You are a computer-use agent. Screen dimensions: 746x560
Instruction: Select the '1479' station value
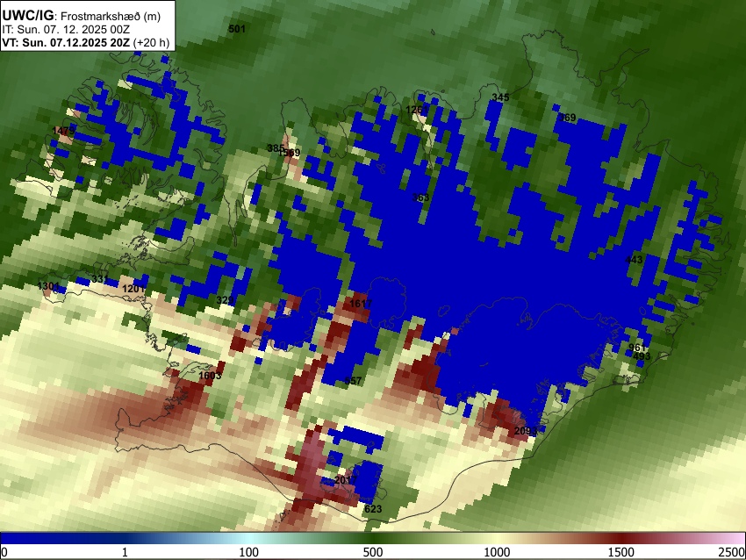[x=63, y=131]
